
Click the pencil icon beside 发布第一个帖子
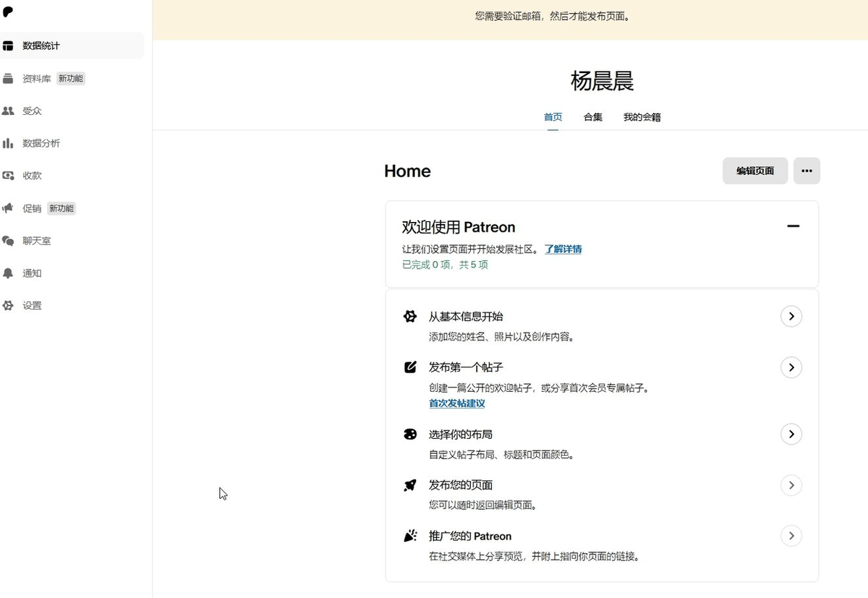click(410, 367)
